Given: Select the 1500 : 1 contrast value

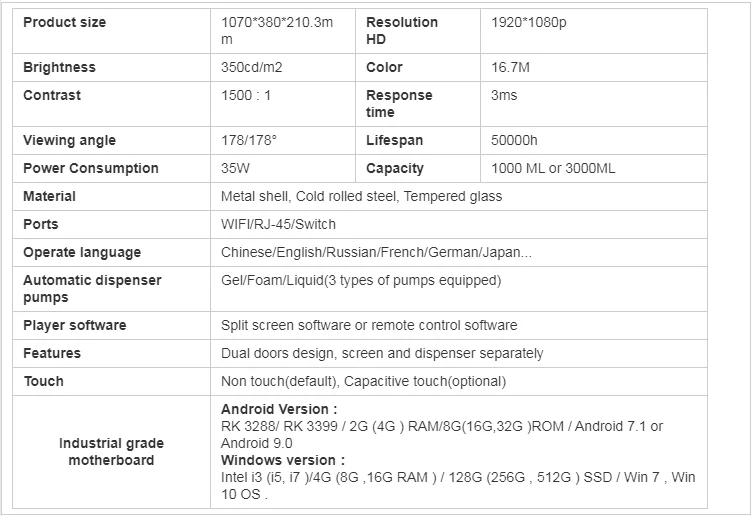Looking at the screenshot, I should tap(246, 95).
